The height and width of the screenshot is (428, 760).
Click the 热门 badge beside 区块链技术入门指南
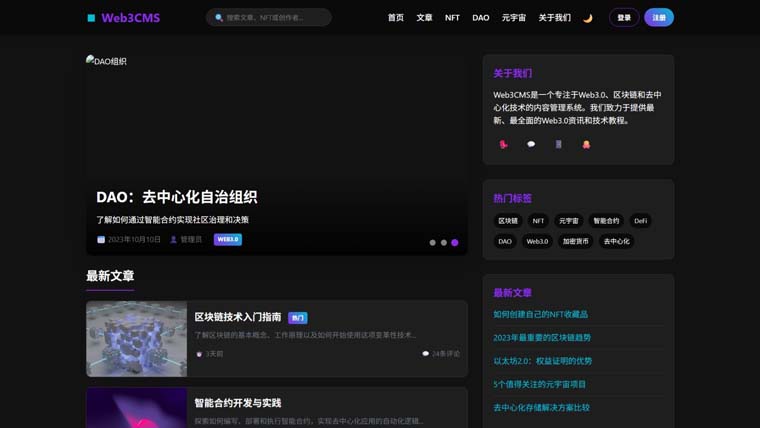point(298,318)
